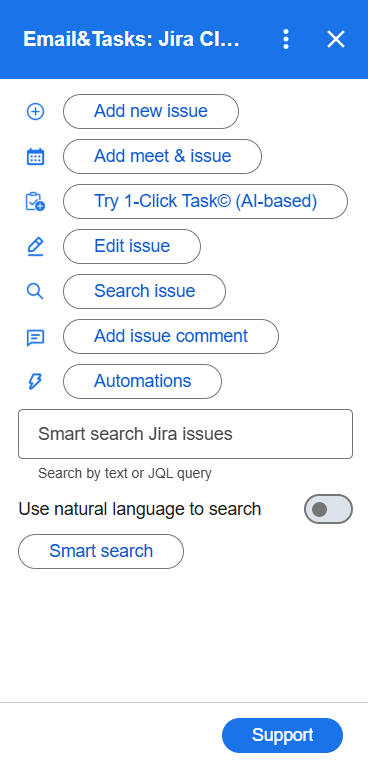Try the 1-Click Task AI-based button
The height and width of the screenshot is (761, 368).
(x=205, y=201)
